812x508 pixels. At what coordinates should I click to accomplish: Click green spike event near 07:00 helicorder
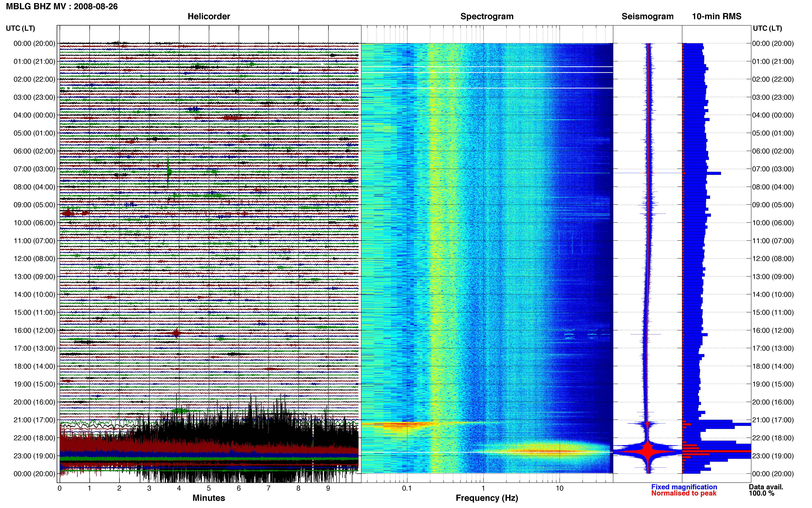(169, 171)
